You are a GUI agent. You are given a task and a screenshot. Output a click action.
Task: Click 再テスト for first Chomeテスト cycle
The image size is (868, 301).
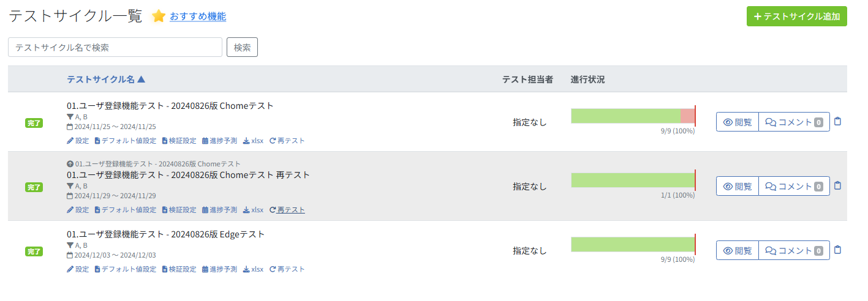click(287, 141)
